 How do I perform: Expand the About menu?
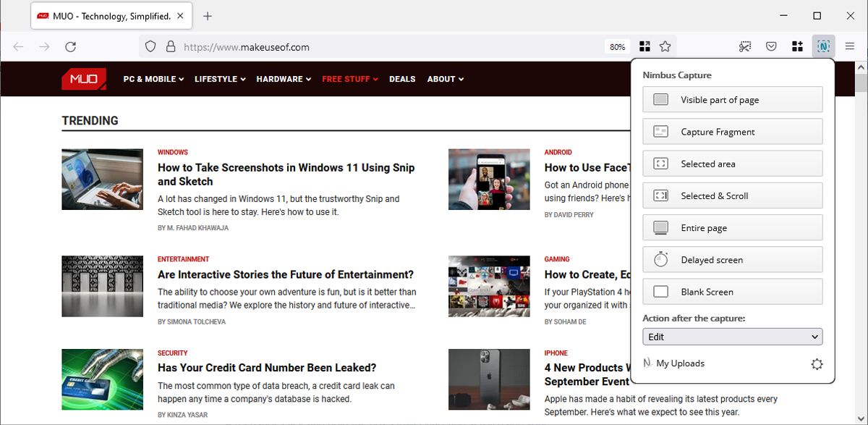click(x=445, y=79)
